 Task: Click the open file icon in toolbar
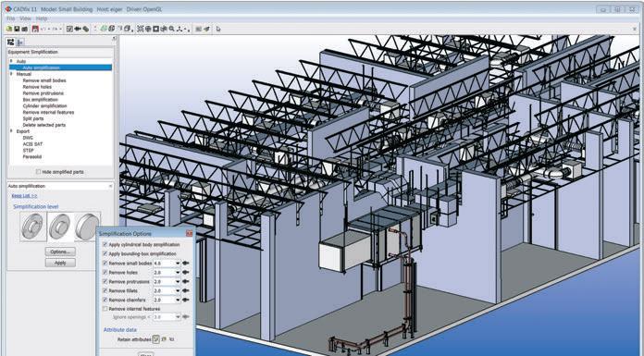pos(9,30)
